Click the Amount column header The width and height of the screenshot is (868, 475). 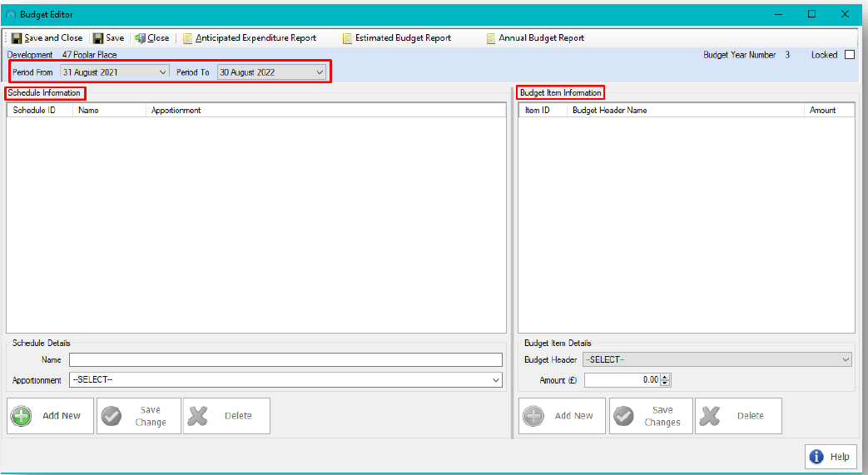pos(829,110)
